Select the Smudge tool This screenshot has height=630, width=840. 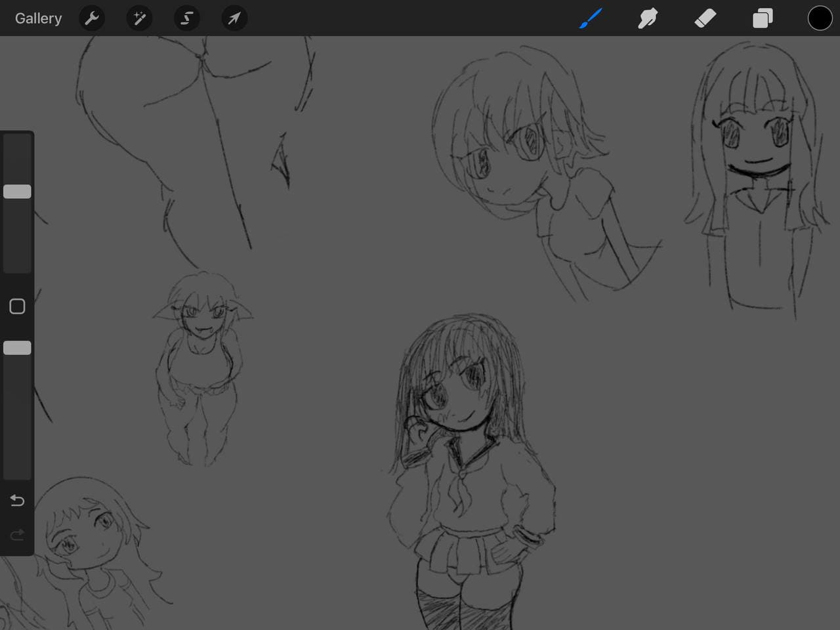(648, 18)
